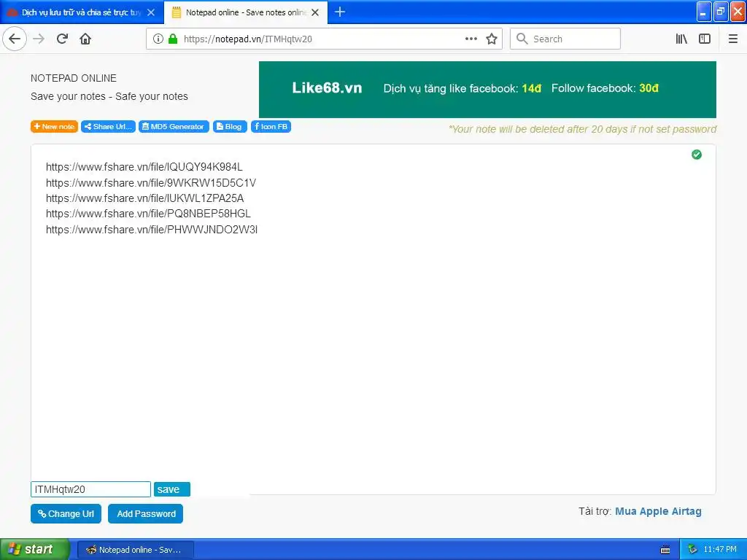Open the Blog link button
Viewport: 747px width, 560px height.
[x=230, y=127]
